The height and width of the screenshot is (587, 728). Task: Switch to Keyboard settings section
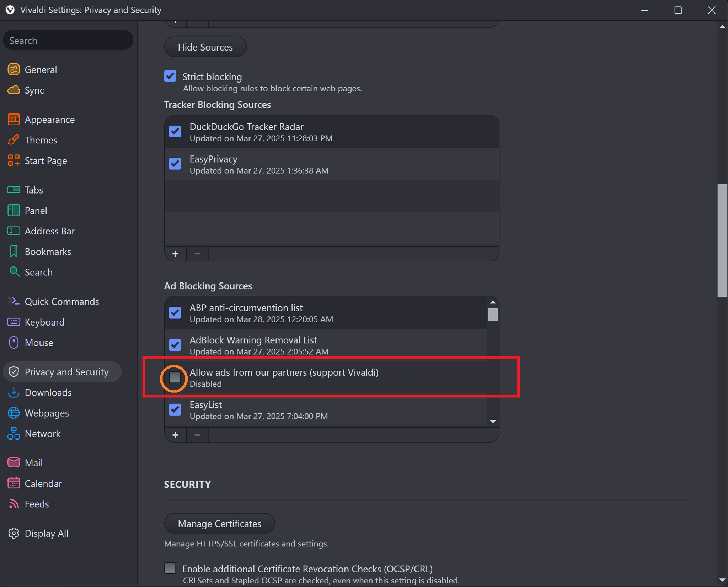click(45, 322)
